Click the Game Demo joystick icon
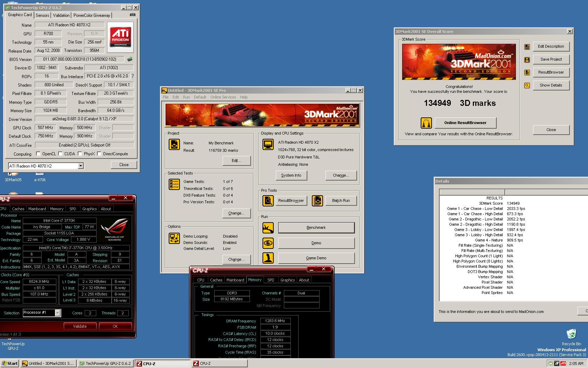Viewport: 588px width, 368px height. (268, 258)
